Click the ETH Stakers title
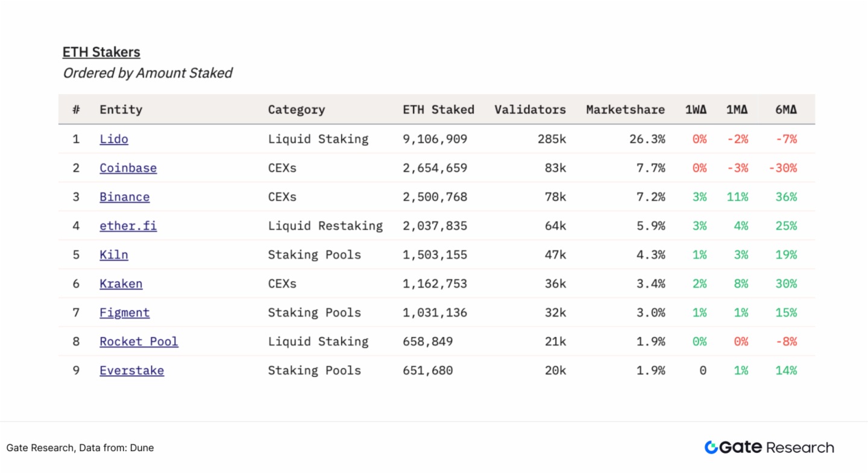The height and width of the screenshot is (474, 868). tap(101, 52)
